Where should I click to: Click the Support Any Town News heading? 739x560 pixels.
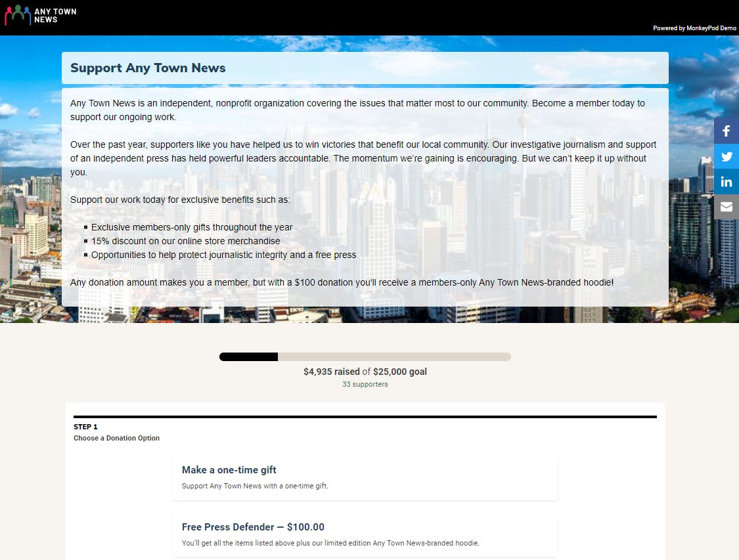click(x=148, y=68)
